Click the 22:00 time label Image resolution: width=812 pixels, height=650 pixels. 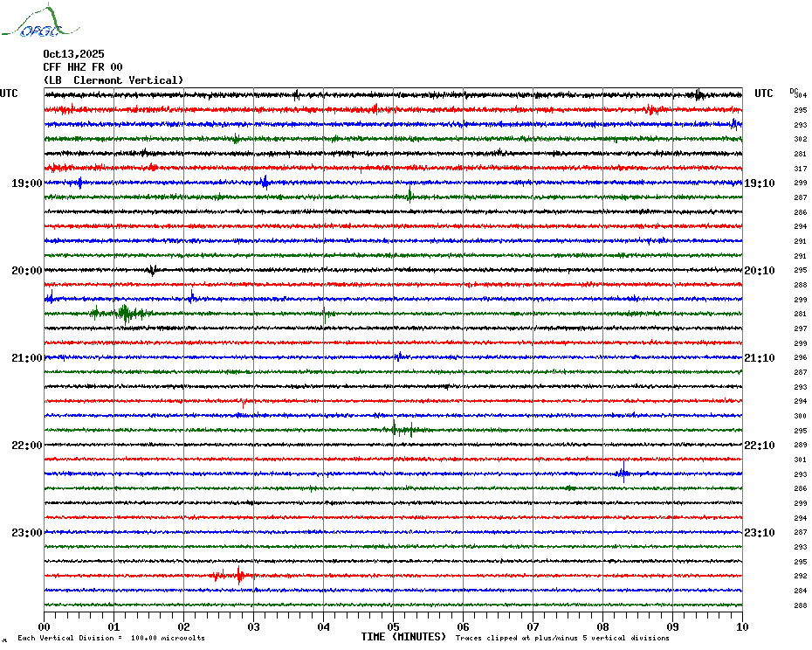27,446
